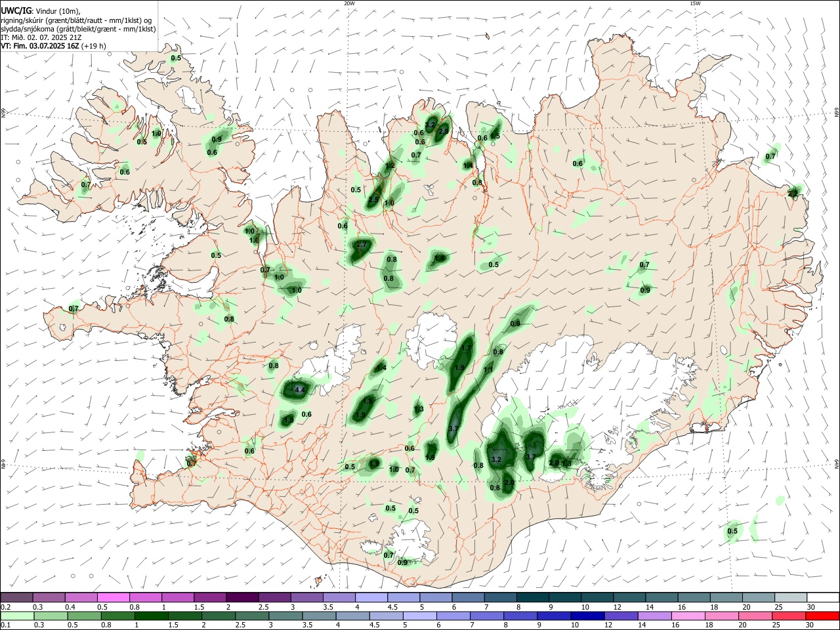Click the '0.1' label on the lower legend
840x630 pixels.
point(6,626)
